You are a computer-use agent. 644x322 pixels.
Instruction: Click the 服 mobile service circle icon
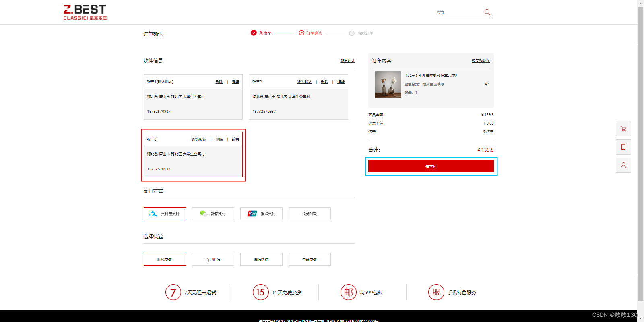(x=436, y=292)
